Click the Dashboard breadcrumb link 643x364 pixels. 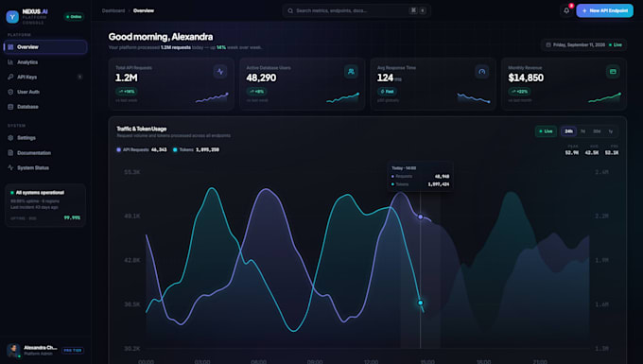[113, 10]
